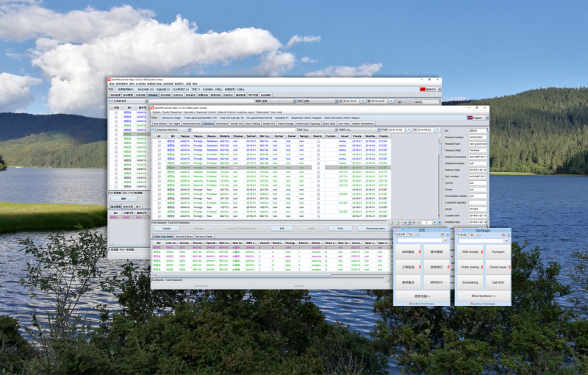Open the page size 100 dropdown
This screenshot has height=375, width=588.
406,222
